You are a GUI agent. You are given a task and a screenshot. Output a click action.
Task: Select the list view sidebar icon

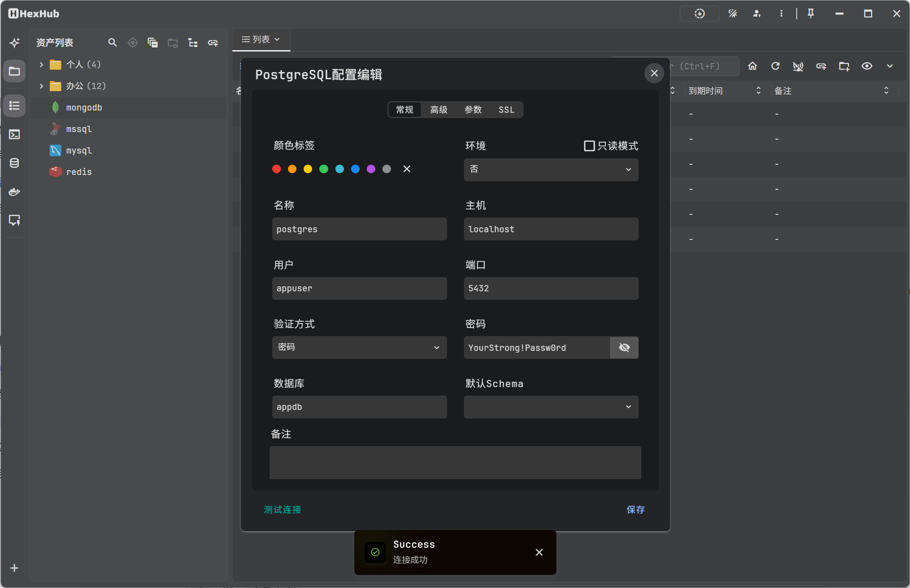pos(14,106)
